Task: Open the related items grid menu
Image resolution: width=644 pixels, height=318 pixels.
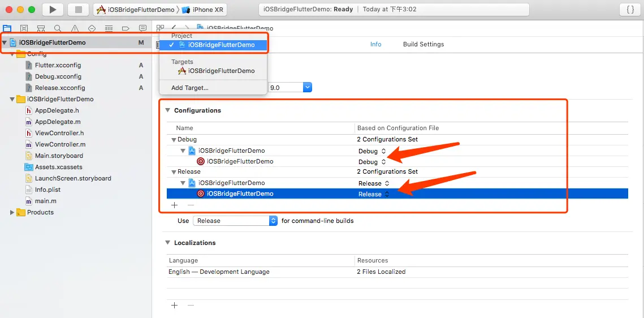Action: [160, 28]
